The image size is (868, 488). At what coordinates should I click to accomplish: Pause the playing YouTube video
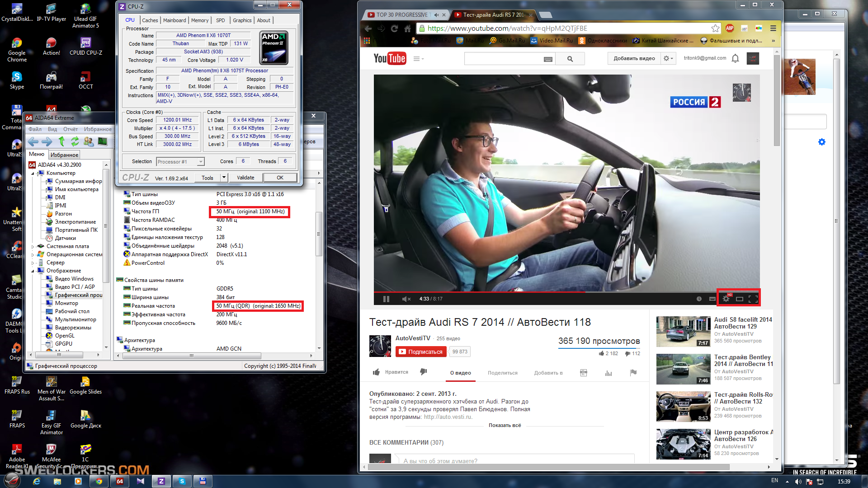pyautogui.click(x=386, y=299)
